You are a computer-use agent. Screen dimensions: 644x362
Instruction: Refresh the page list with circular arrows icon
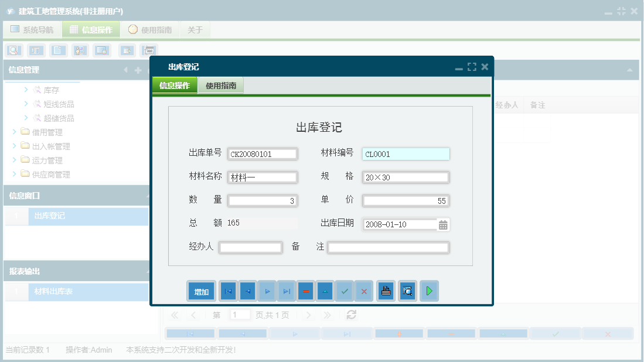[x=350, y=315]
